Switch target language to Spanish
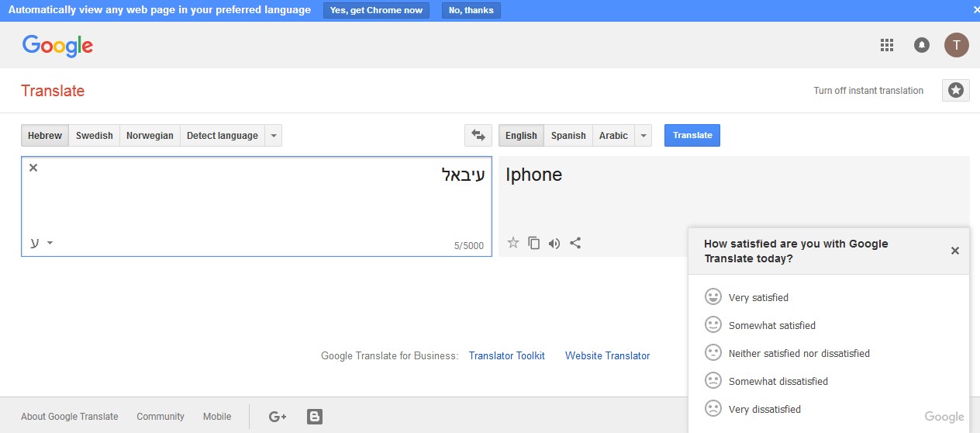 [568, 135]
